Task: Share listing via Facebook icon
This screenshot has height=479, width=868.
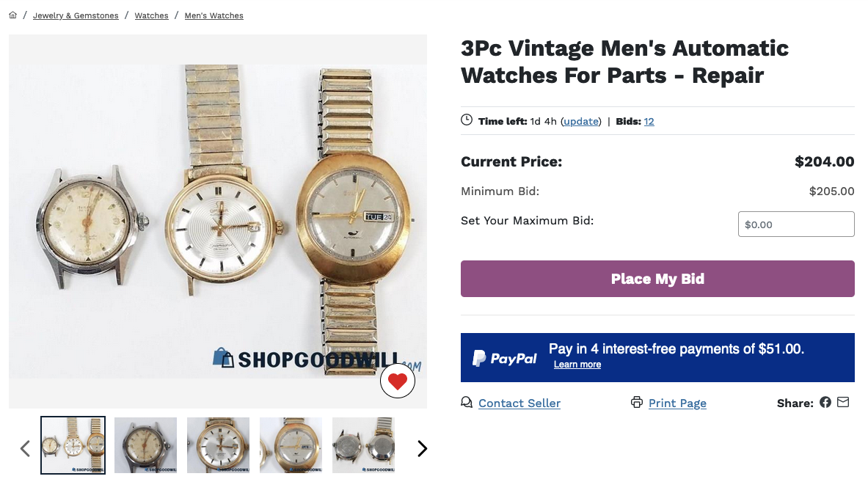Action: point(825,403)
